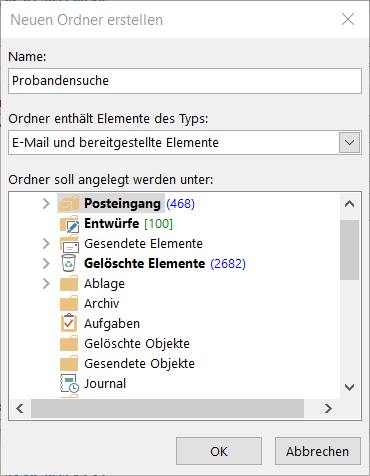Close the Neuen Ordner erstellen dialog
Viewport: 370px width, 476px height.
click(348, 19)
